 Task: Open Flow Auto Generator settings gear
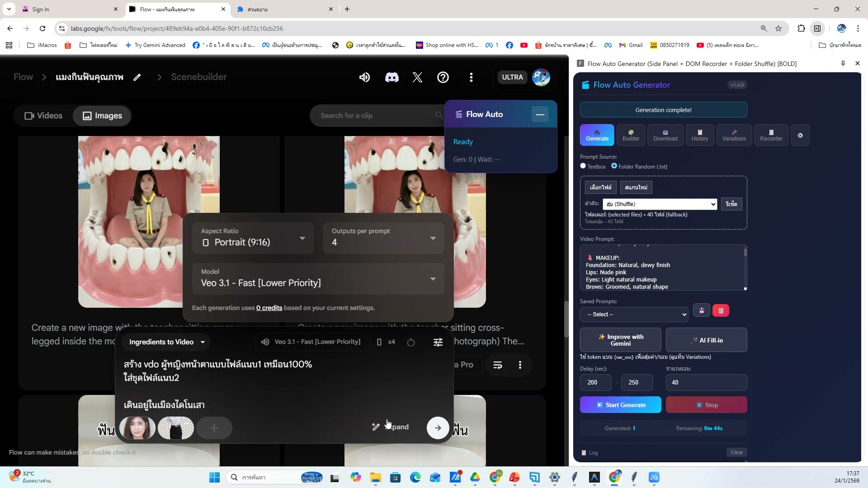point(800,135)
